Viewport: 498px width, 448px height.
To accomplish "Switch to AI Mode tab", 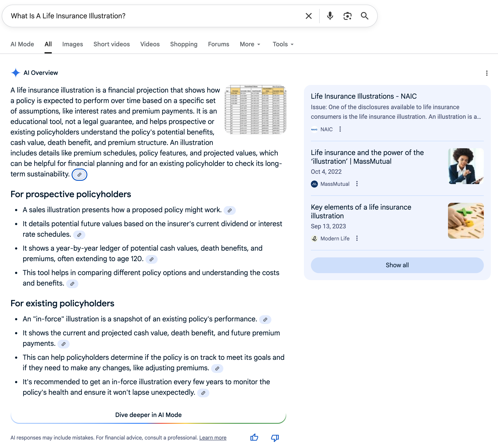I will tap(22, 44).
